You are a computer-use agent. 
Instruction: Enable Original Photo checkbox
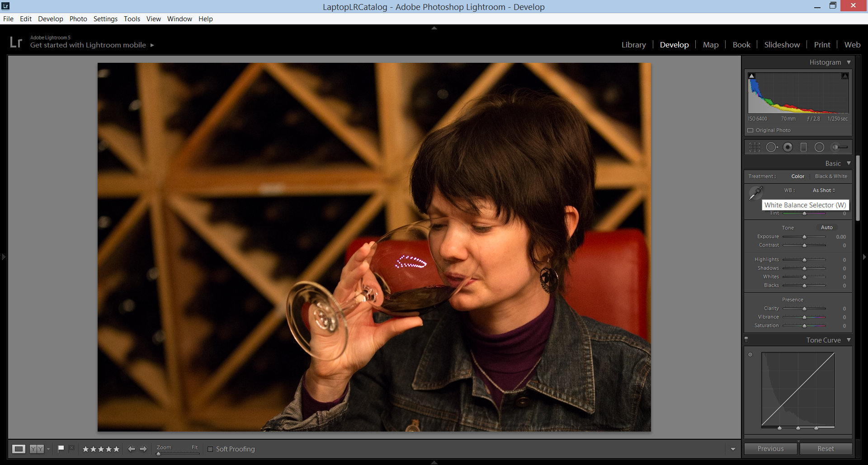coord(750,130)
